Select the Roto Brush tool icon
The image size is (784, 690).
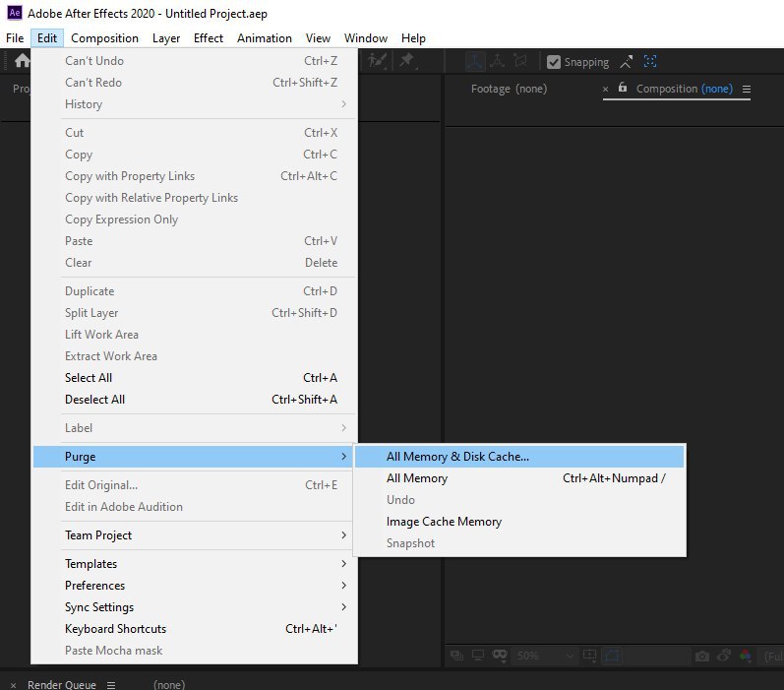[x=377, y=61]
